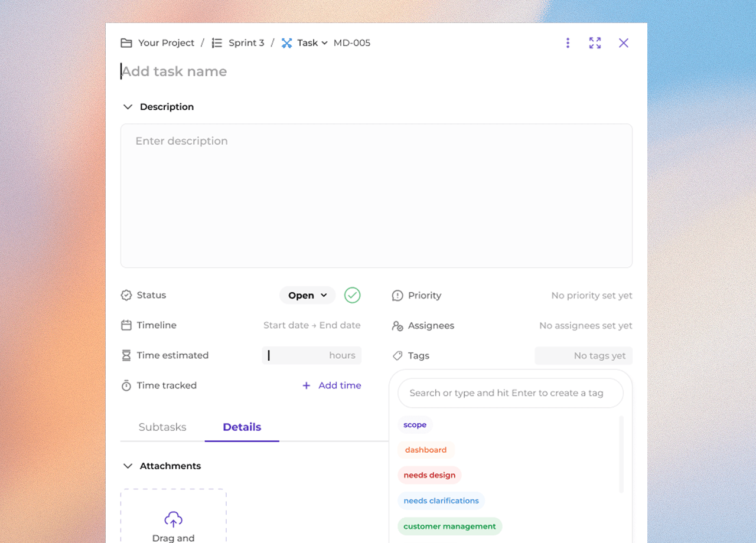
Task: Click the Timeline calendar icon
Action: (x=126, y=325)
